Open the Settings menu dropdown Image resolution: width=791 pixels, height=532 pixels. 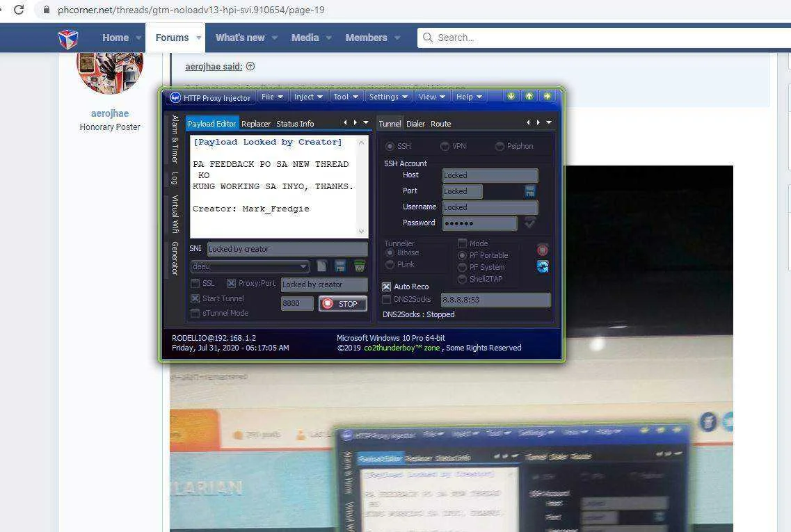[x=388, y=97]
